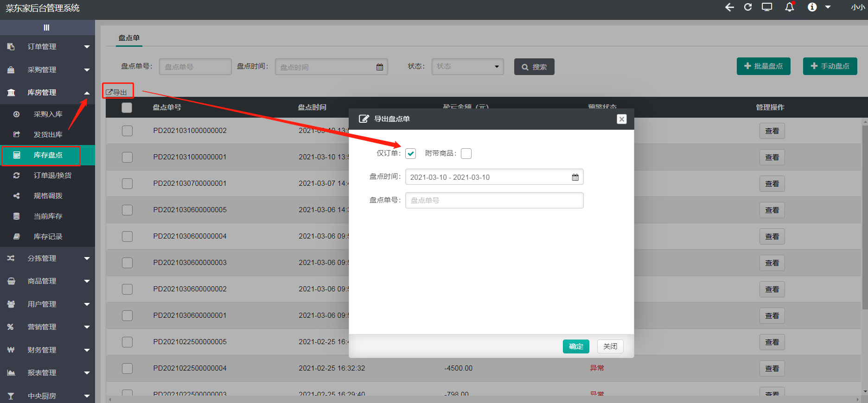Click the monitor screen icon in header
Image resolution: width=868 pixels, height=403 pixels.
[x=767, y=7]
